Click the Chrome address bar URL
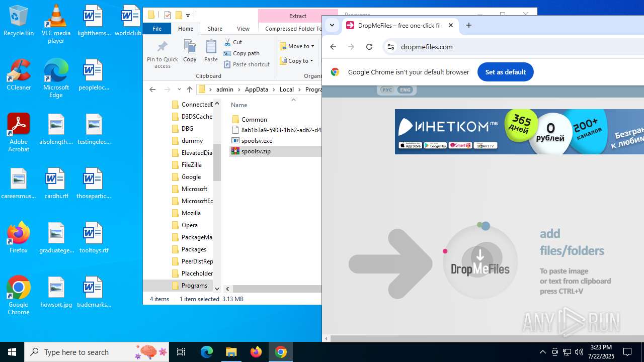The image size is (644, 362). point(427,47)
